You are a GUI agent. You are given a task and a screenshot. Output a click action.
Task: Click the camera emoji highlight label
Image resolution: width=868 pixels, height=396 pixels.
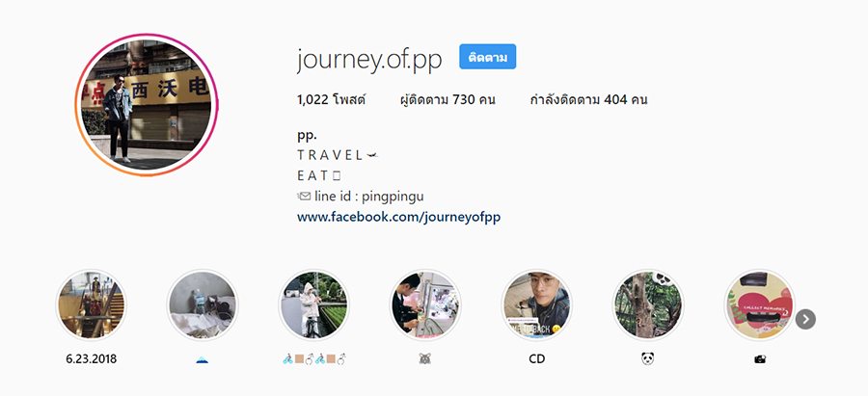(760, 359)
